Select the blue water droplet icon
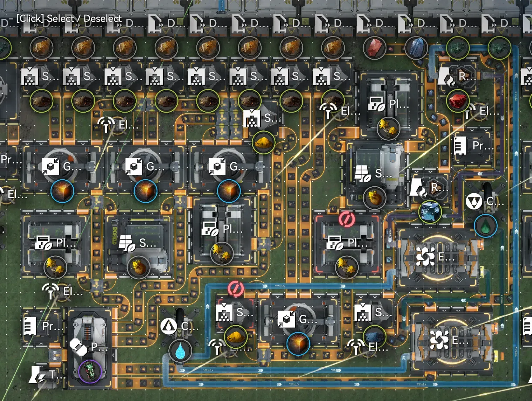The width and height of the screenshot is (532, 401). click(x=180, y=351)
